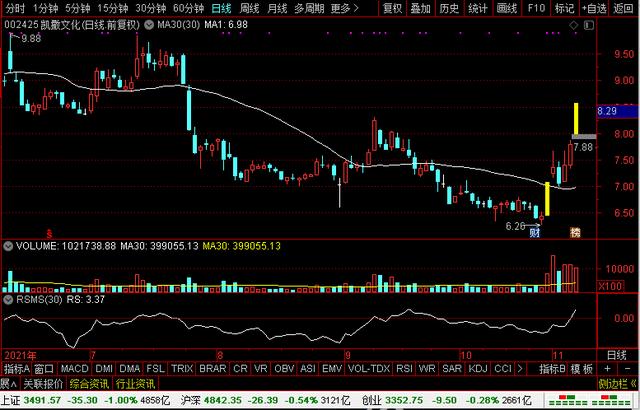Viewport: 640px width, 410px height.
Task: Open the 综合资讯 news link
Action: (89, 383)
